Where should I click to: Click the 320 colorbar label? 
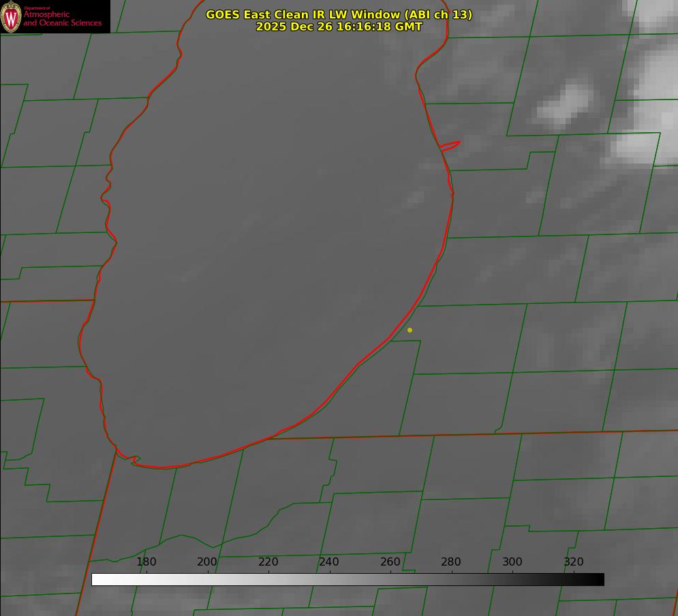click(x=573, y=561)
